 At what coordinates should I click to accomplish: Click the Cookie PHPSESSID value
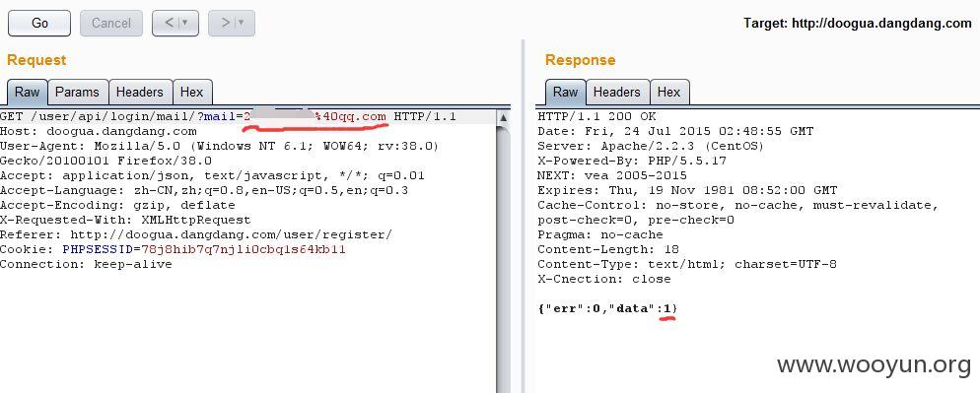pos(244,249)
